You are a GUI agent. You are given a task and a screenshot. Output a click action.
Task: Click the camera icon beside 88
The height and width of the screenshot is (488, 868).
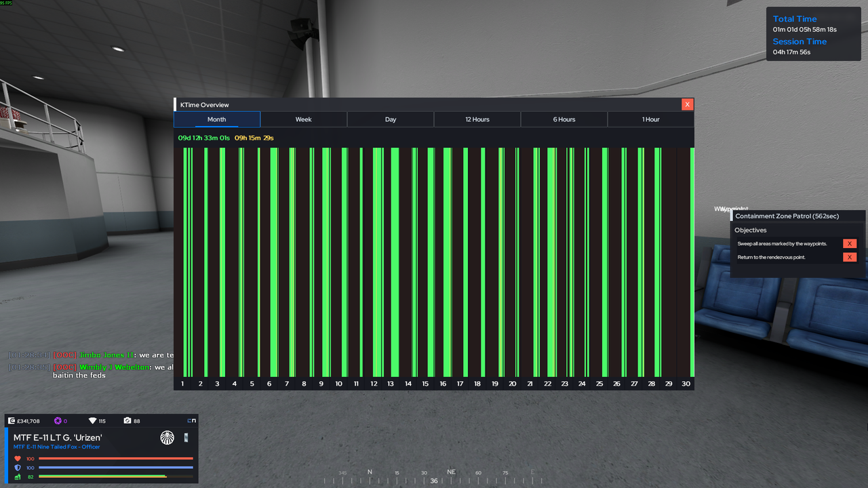pyautogui.click(x=127, y=421)
